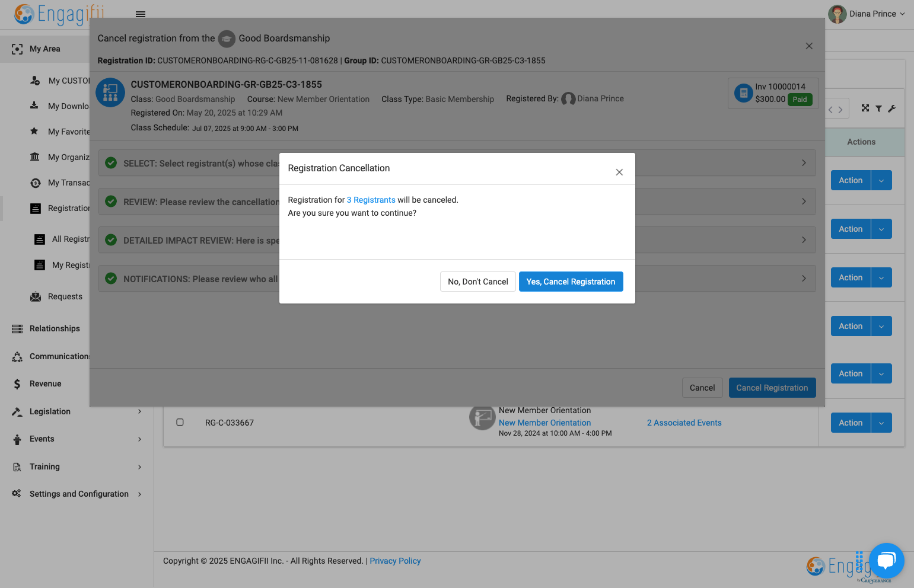The image size is (914, 588).
Task: Open the 2 Associated Events link
Action: [684, 423]
